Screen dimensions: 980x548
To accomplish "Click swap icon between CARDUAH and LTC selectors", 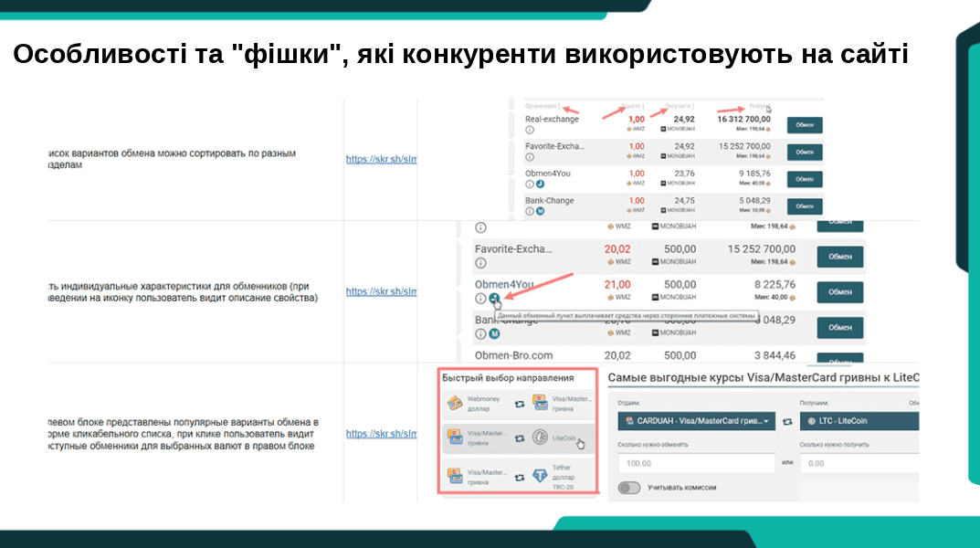I will pos(787,422).
